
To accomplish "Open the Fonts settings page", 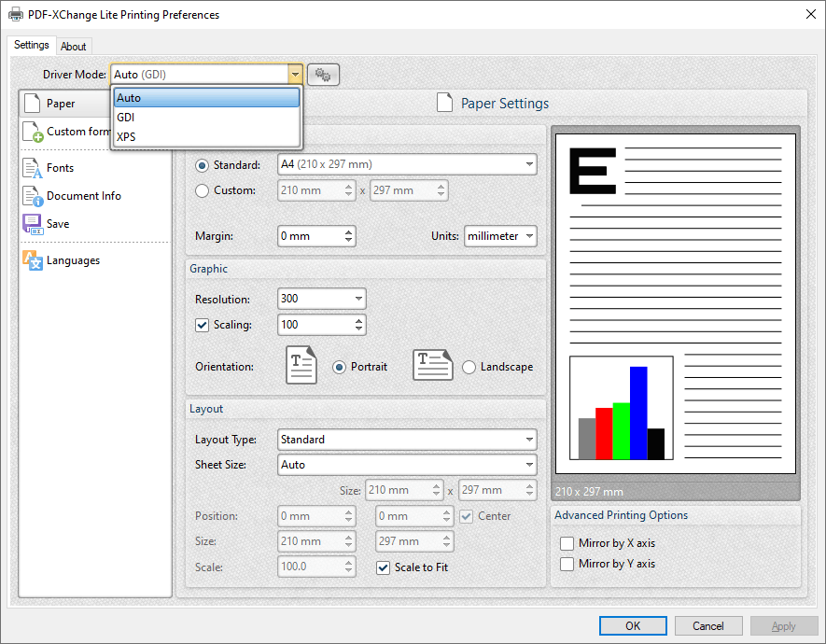I will click(x=33, y=167).
